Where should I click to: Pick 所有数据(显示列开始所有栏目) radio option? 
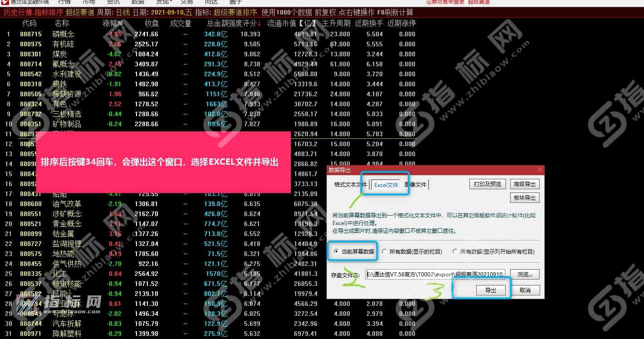coord(455,251)
